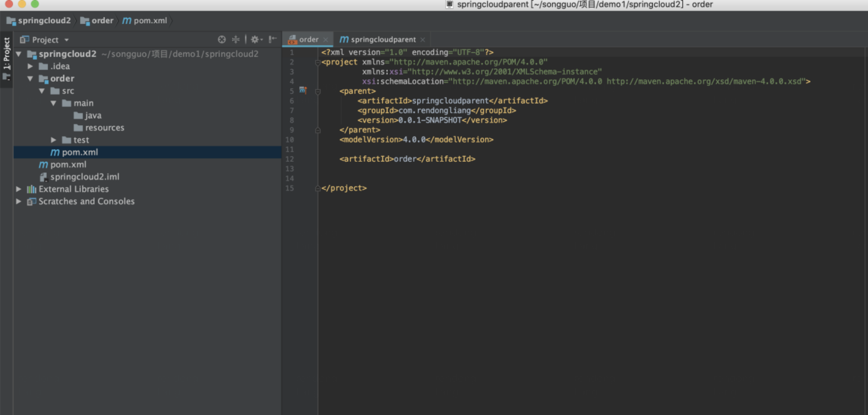This screenshot has width=868, height=415.
Task: Expand the .idea folder
Action: (30, 66)
